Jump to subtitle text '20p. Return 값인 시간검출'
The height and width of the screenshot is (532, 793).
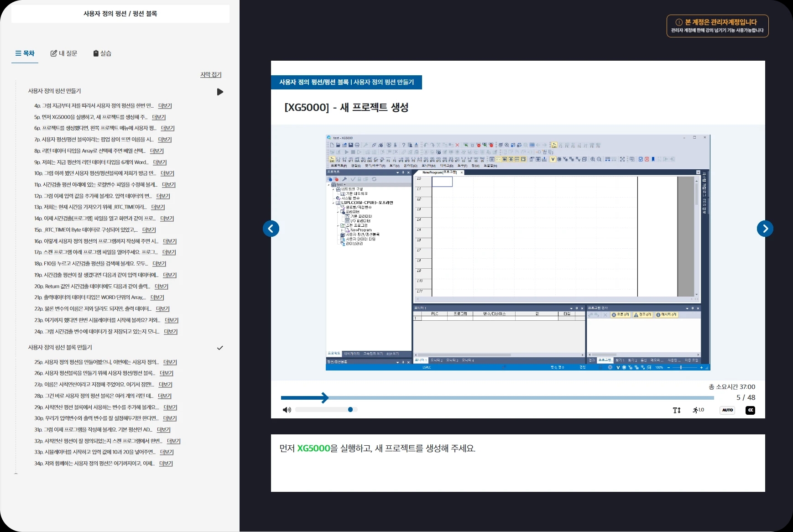coord(92,287)
